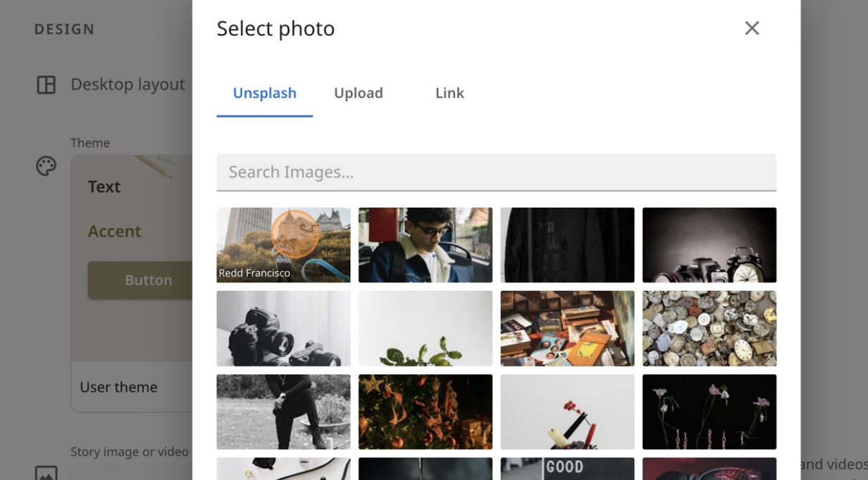
Task: Click the theme preview Button
Action: [140, 280]
